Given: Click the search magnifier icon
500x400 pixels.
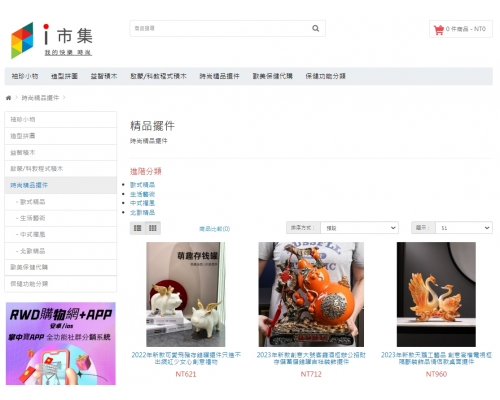Looking at the screenshot, I should click(x=315, y=28).
